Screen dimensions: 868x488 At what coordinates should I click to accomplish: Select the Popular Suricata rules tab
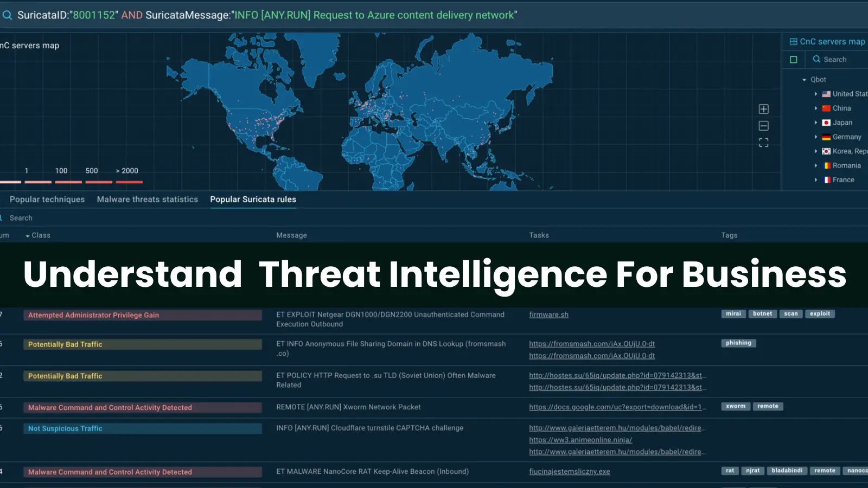[x=253, y=200]
